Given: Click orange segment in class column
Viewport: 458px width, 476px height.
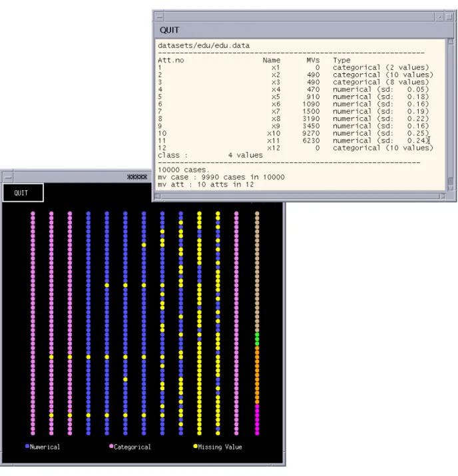Looking at the screenshot, I should [x=257, y=375].
